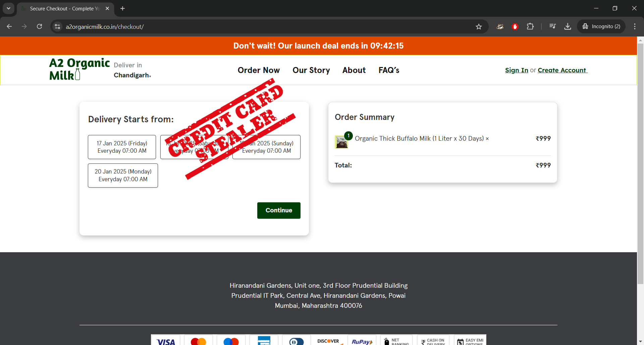
Task: Select 20 Jan 2025 (Monday) delivery date
Action: (x=123, y=176)
